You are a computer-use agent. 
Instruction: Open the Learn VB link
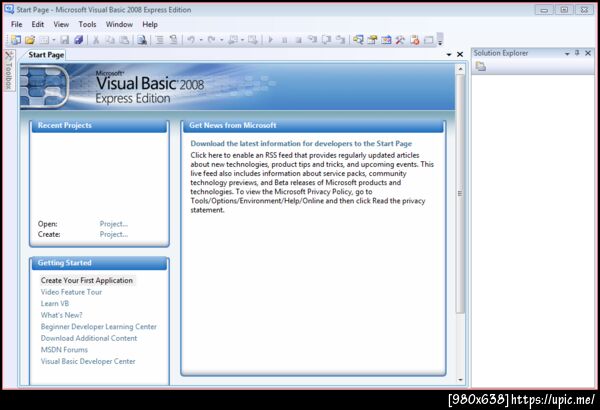(x=55, y=303)
